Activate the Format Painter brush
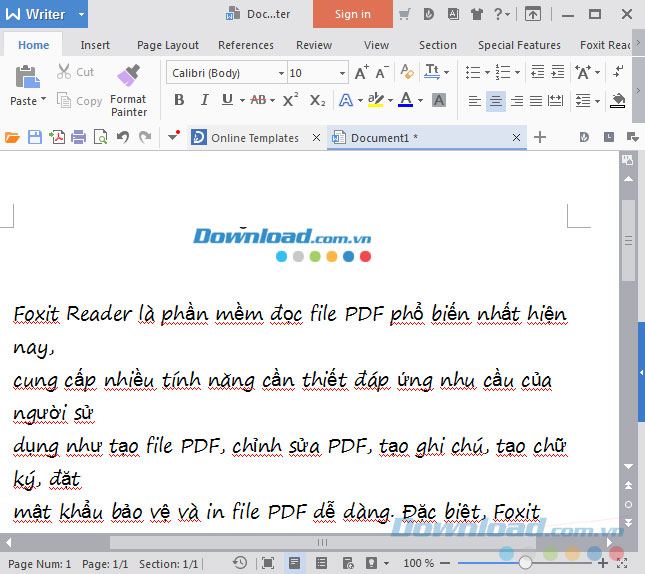The image size is (645, 574). point(128,75)
